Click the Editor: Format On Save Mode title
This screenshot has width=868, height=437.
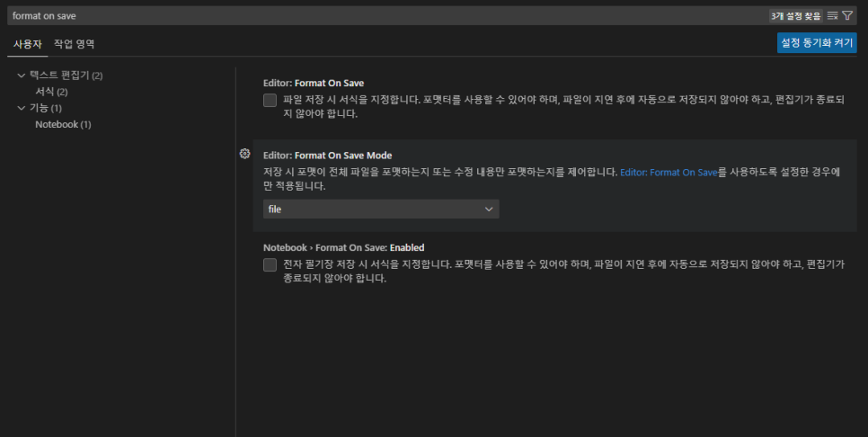coord(328,156)
